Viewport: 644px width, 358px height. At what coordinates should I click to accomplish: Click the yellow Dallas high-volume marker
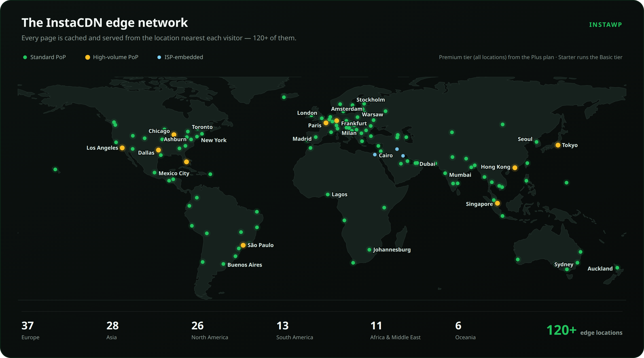(x=159, y=150)
